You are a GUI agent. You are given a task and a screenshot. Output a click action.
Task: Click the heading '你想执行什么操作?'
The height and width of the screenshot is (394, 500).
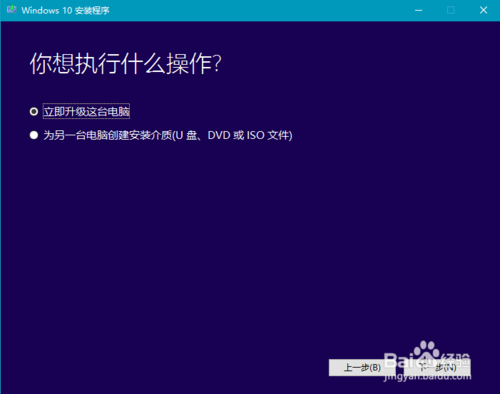pyautogui.click(x=125, y=63)
